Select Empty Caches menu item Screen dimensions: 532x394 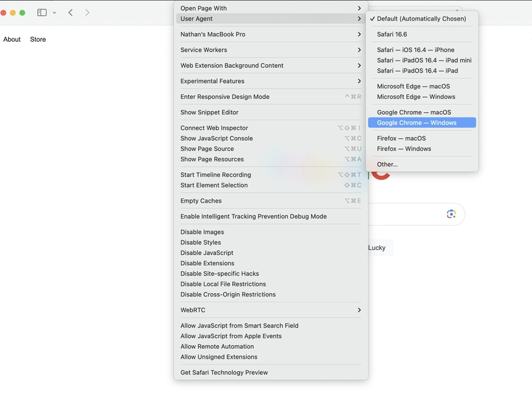click(271, 201)
